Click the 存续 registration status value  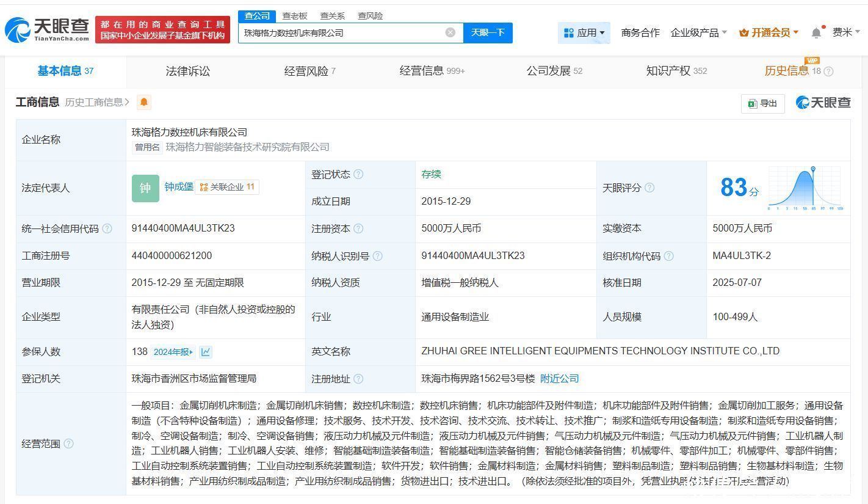431,174
